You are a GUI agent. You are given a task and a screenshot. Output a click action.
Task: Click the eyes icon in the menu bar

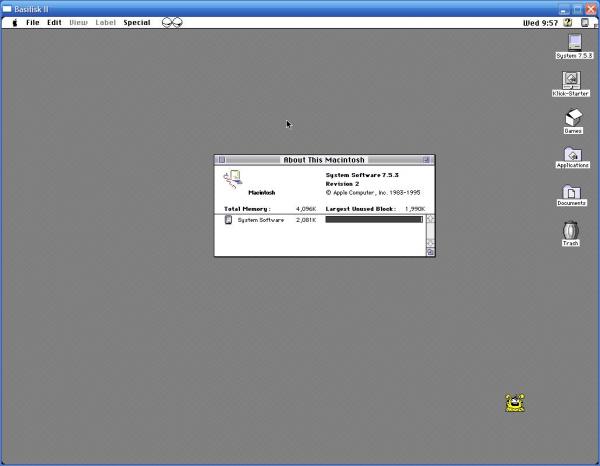coord(172,23)
